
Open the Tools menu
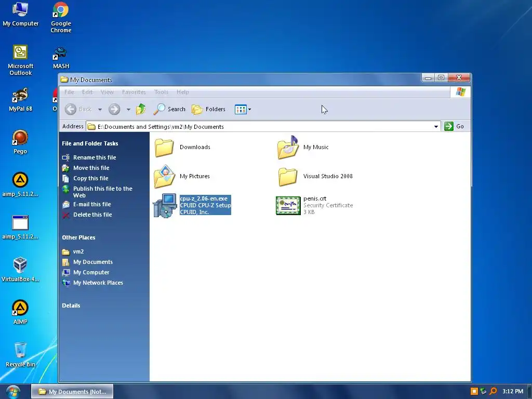click(161, 92)
